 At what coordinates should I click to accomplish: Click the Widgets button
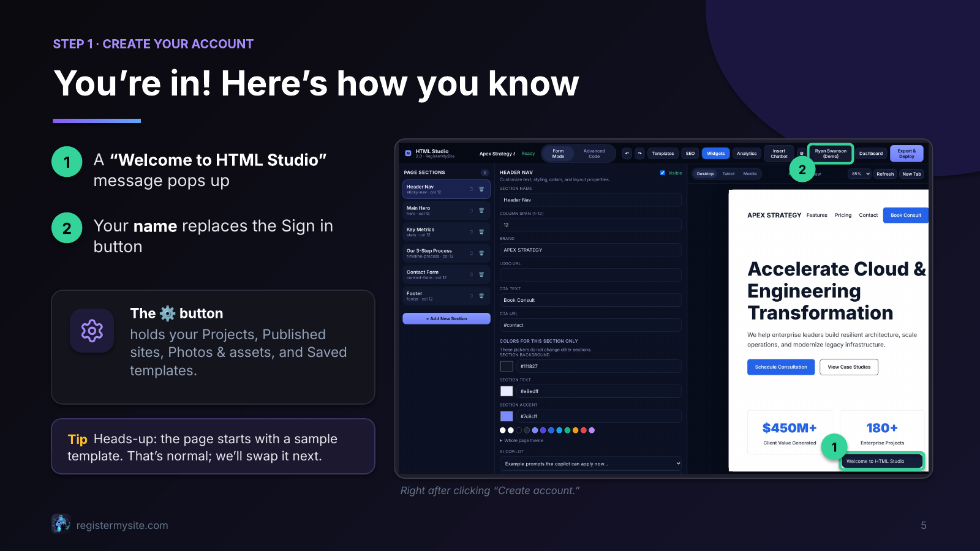click(716, 154)
